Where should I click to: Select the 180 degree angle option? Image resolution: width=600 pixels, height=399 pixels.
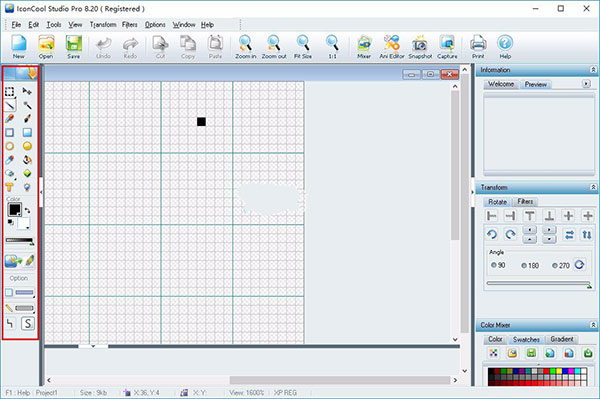coord(530,265)
